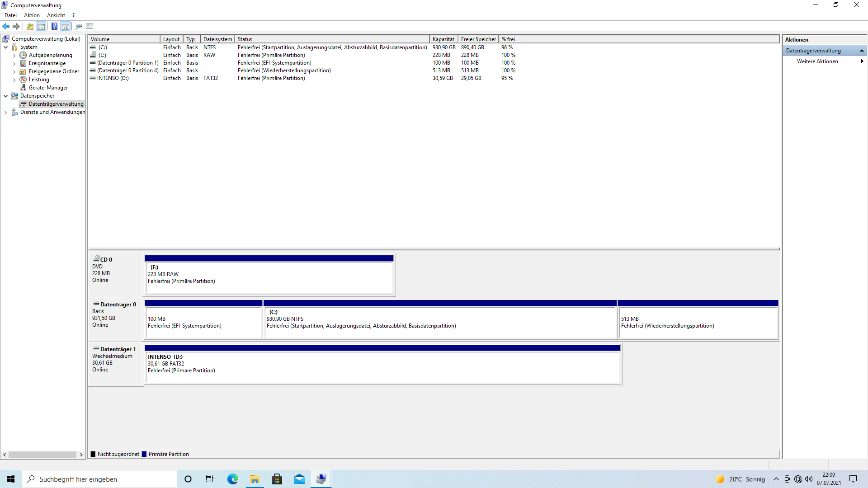Open the Ansicht menu
868x488 pixels.
[56, 15]
